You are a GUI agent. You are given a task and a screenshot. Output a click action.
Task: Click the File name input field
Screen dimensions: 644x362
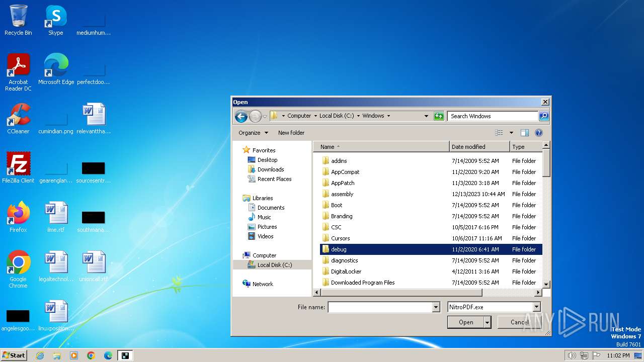(x=380, y=307)
